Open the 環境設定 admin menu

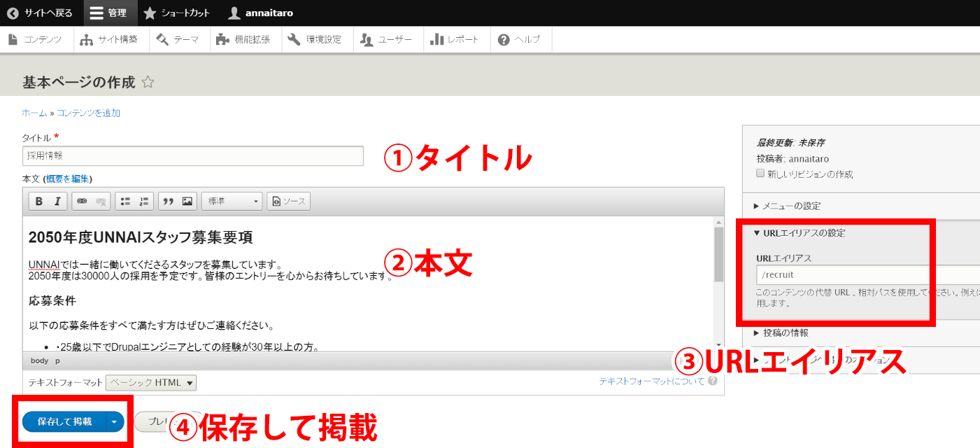pos(317,39)
